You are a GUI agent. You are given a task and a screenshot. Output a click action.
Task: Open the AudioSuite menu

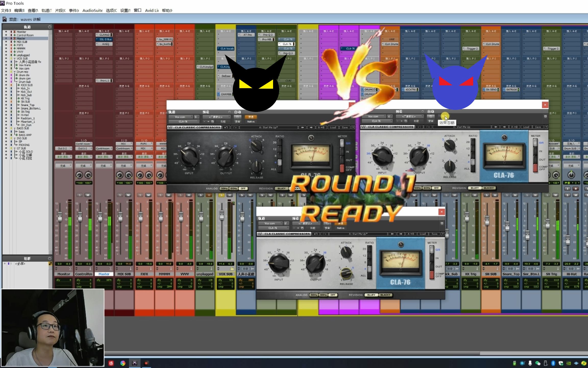click(x=92, y=10)
